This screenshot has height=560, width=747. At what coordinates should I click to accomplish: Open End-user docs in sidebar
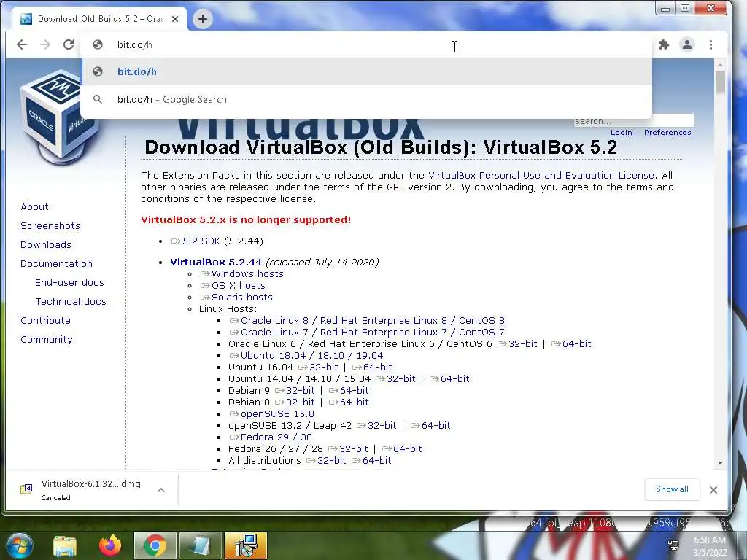69,282
